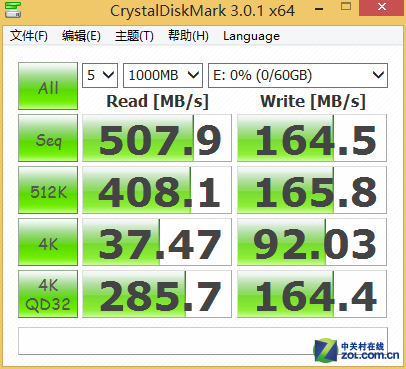The image size is (406, 369).
Task: Start the 4K benchmark test
Action: (x=48, y=242)
